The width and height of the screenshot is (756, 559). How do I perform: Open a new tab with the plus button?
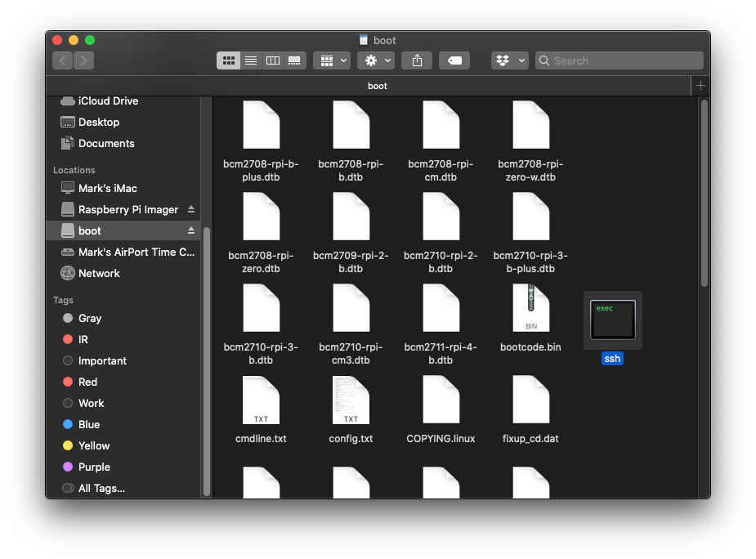tap(700, 85)
